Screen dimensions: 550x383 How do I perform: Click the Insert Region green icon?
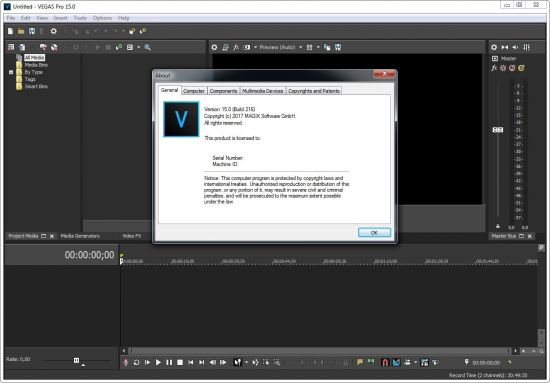(371, 362)
